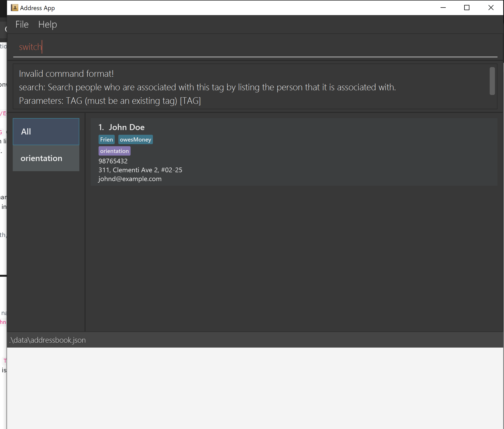Image resolution: width=504 pixels, height=429 pixels.
Task: Open the Help menu
Action: (48, 24)
